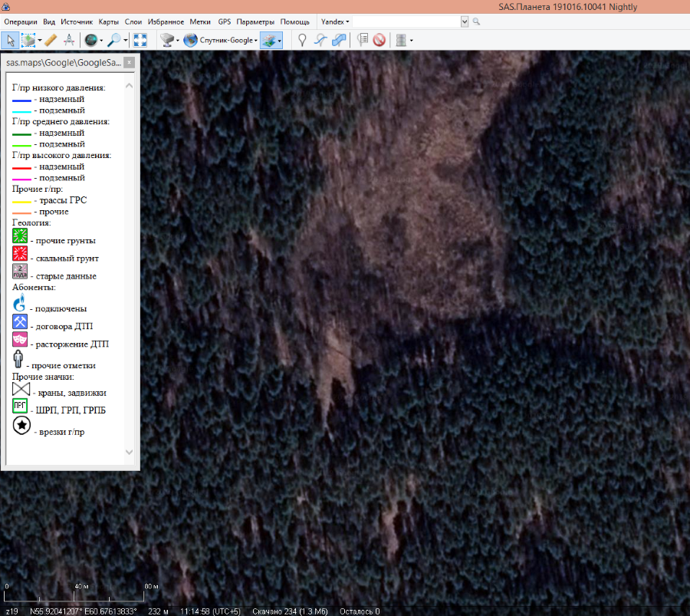
Task: Click the add polygon tool icon
Action: pos(339,40)
